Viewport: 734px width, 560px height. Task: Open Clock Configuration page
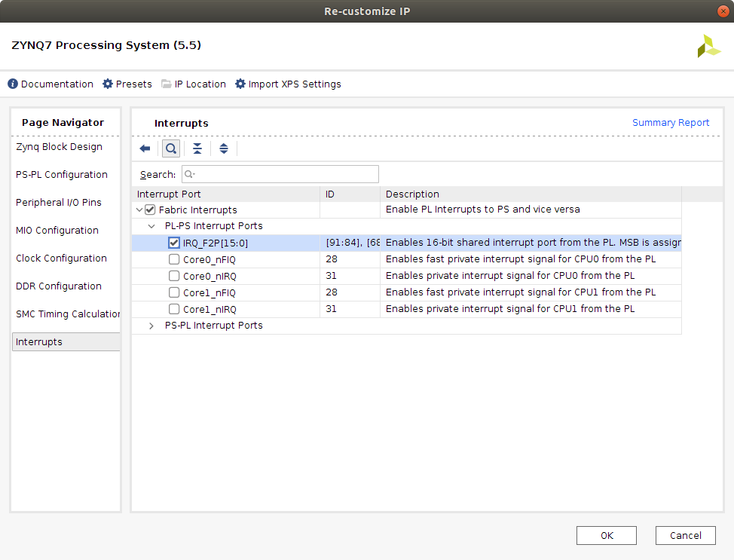(x=61, y=258)
